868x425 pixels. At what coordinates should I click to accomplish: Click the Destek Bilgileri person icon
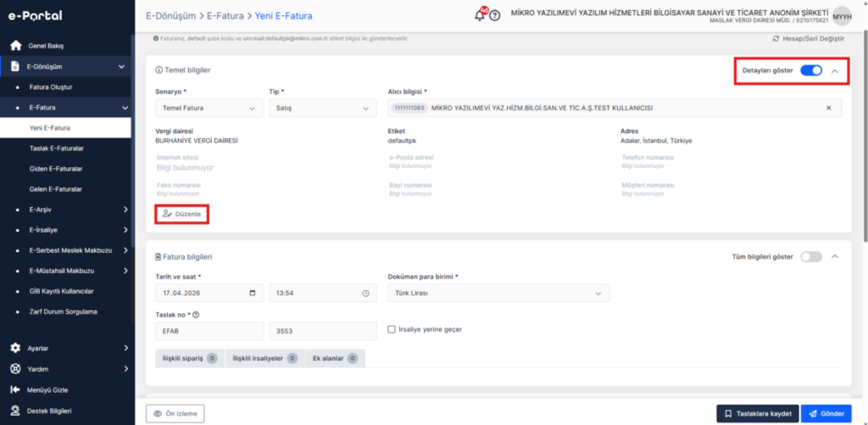click(16, 411)
